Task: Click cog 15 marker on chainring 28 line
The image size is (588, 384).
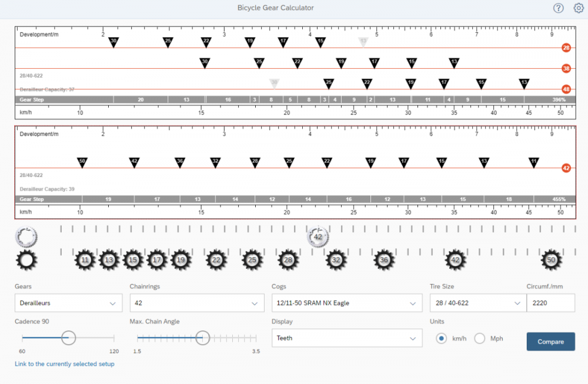Action: tap(320, 42)
